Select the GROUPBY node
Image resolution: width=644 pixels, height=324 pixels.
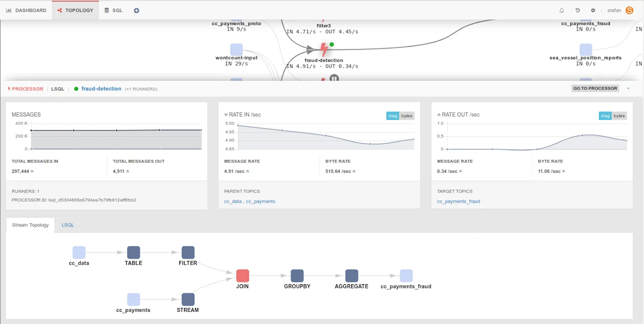(297, 276)
